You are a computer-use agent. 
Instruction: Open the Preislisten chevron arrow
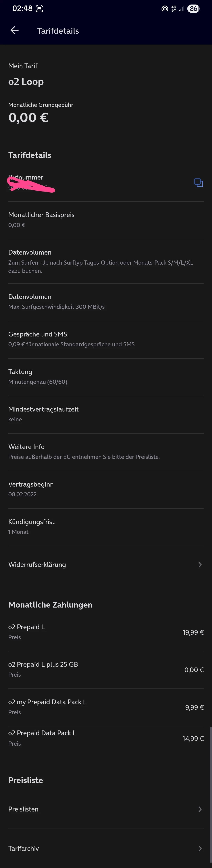pos(200,809)
